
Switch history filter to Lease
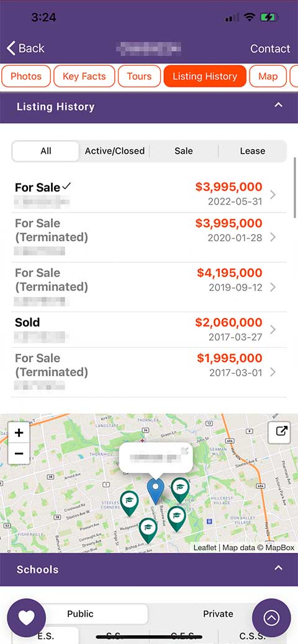pos(252,151)
